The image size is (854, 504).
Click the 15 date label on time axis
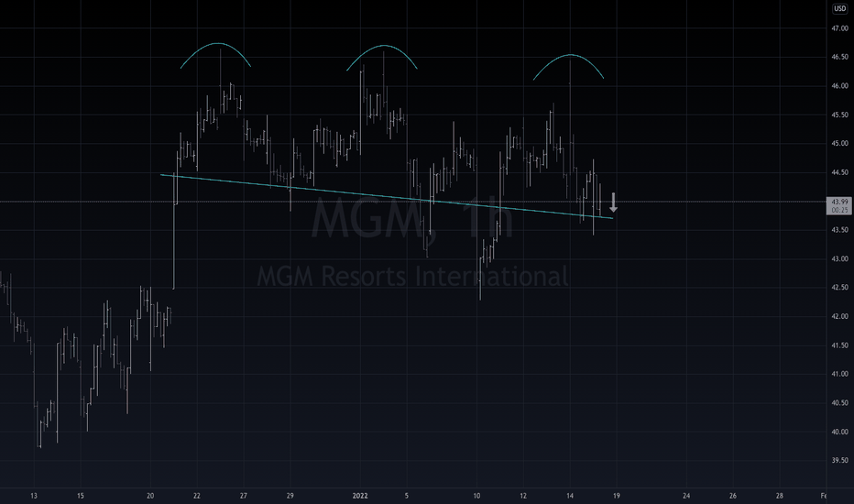(80, 496)
